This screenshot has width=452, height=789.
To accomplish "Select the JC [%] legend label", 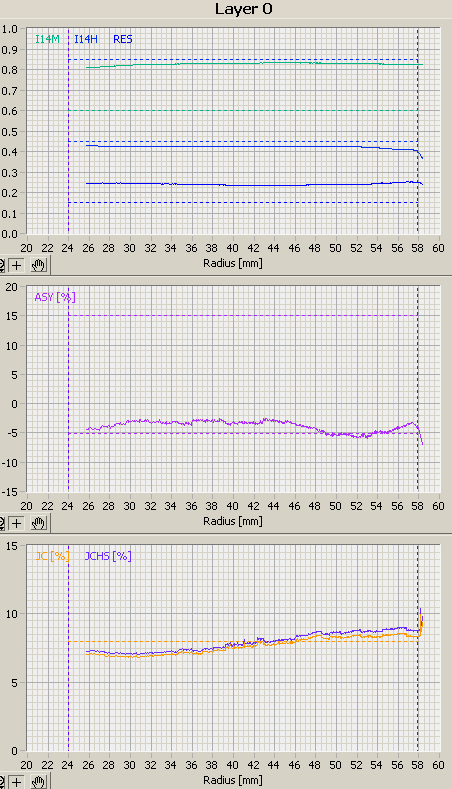I will point(52,556).
